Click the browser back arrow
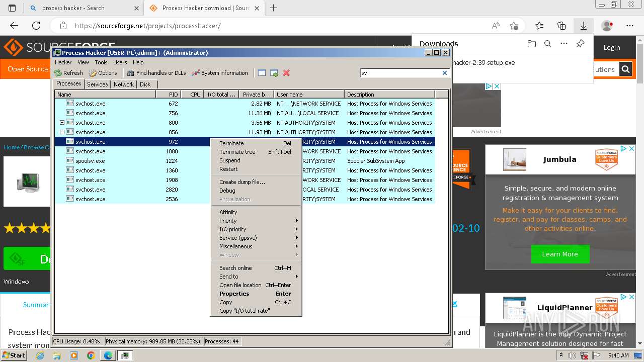The width and height of the screenshot is (644, 362). coord(14,26)
